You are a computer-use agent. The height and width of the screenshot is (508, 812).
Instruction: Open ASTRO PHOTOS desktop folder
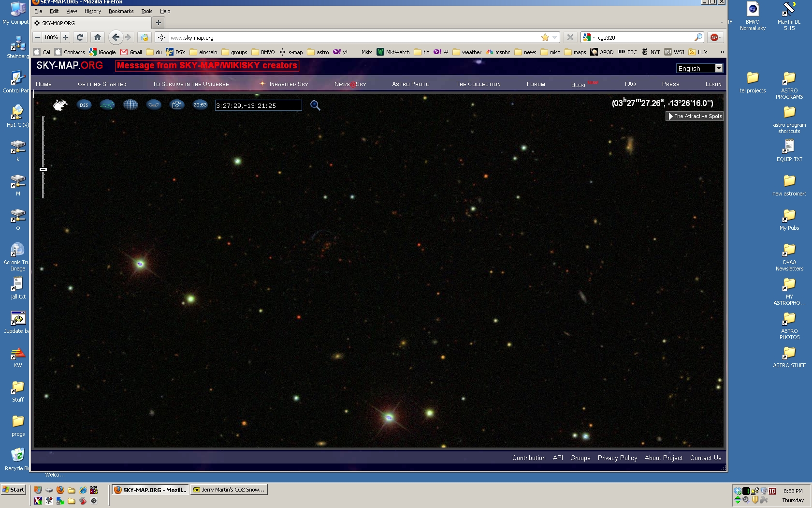pos(789,326)
